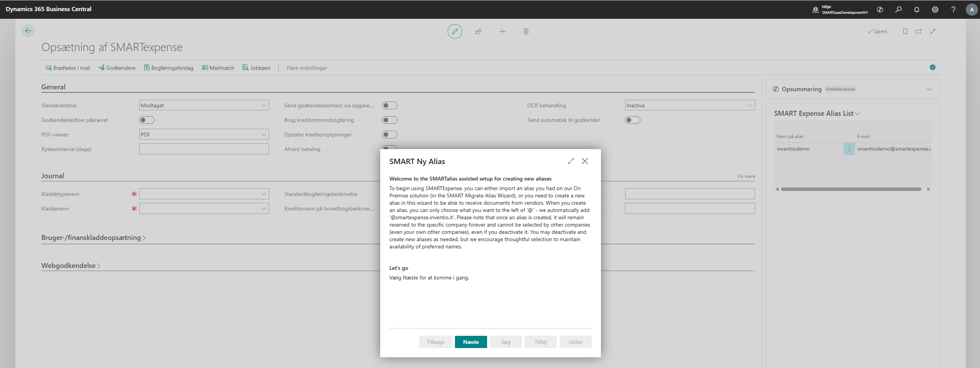Toggle Godkendelsesflow påkrævet switch
The width and height of the screenshot is (980, 368).
click(146, 120)
